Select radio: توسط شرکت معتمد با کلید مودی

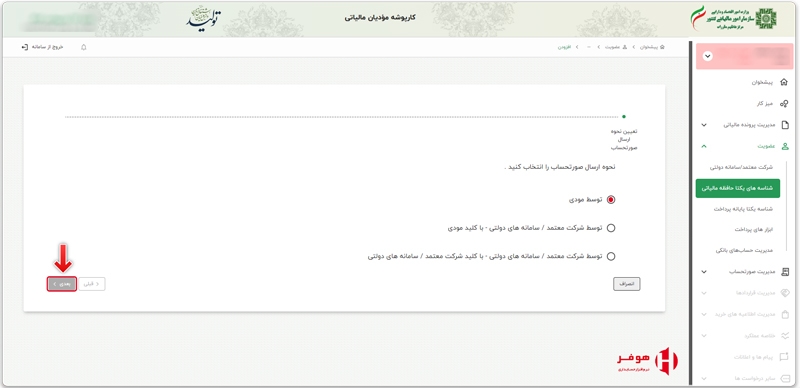point(611,228)
